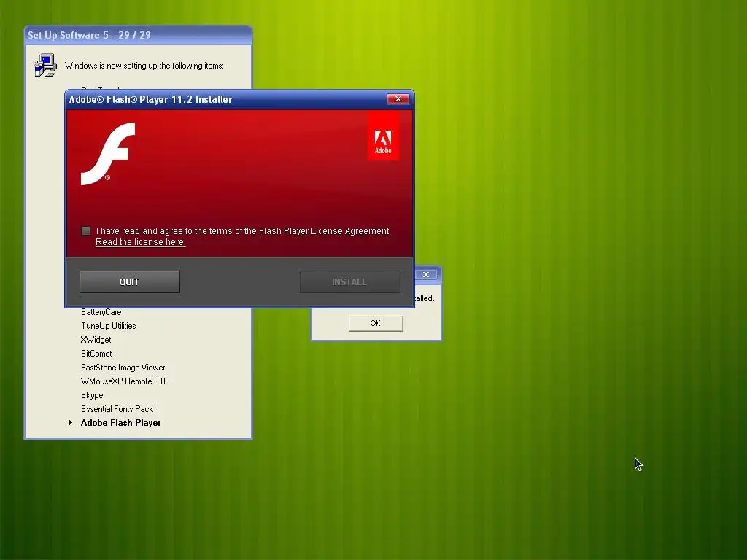
Task: Select 'BitComet' in the setup list
Action: [96, 354]
